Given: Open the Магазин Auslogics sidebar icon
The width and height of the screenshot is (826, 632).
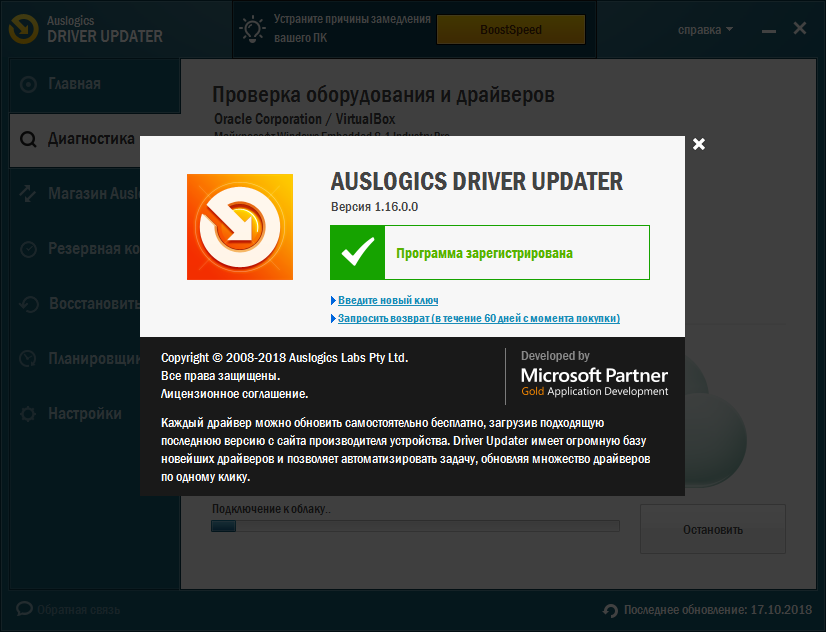Looking at the screenshot, I should pyautogui.click(x=27, y=194).
